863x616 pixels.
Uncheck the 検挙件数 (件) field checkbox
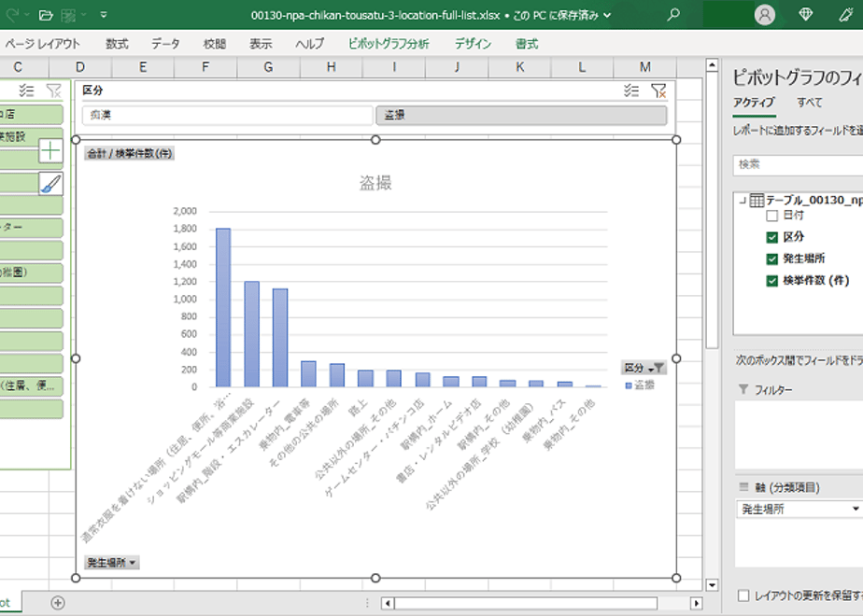coord(771,281)
